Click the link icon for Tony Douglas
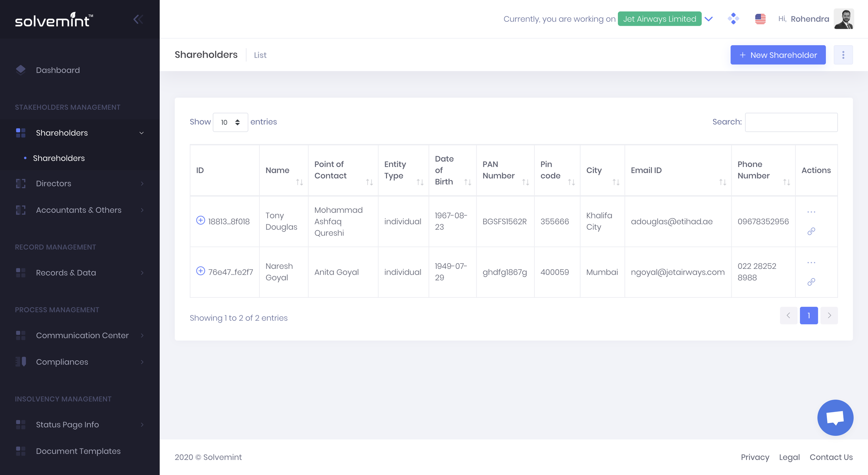 811,231
